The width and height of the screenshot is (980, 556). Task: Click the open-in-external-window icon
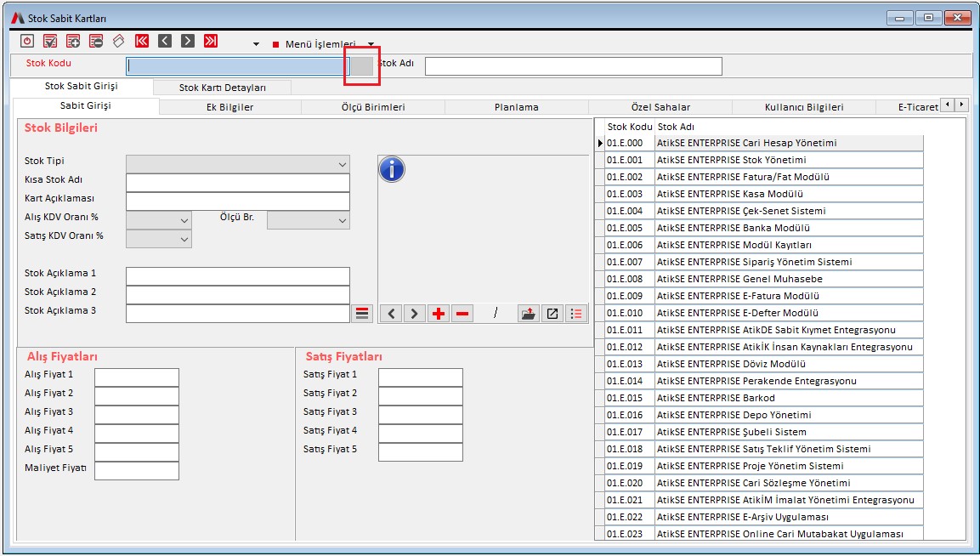552,314
